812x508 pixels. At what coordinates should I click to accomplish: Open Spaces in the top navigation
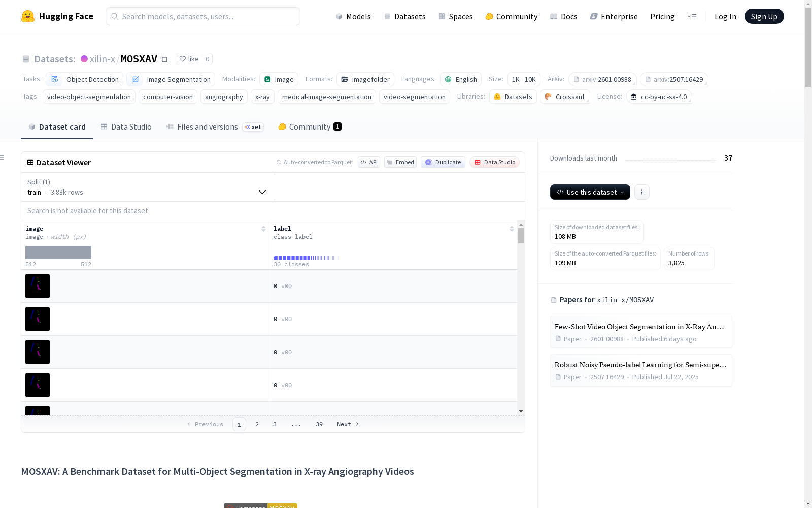pos(456,16)
